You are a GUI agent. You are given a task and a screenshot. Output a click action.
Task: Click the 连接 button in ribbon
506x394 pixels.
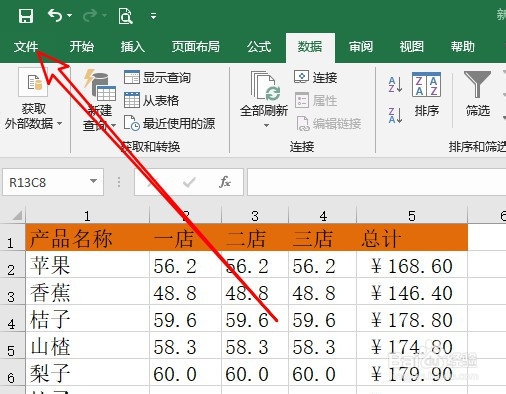point(316,77)
